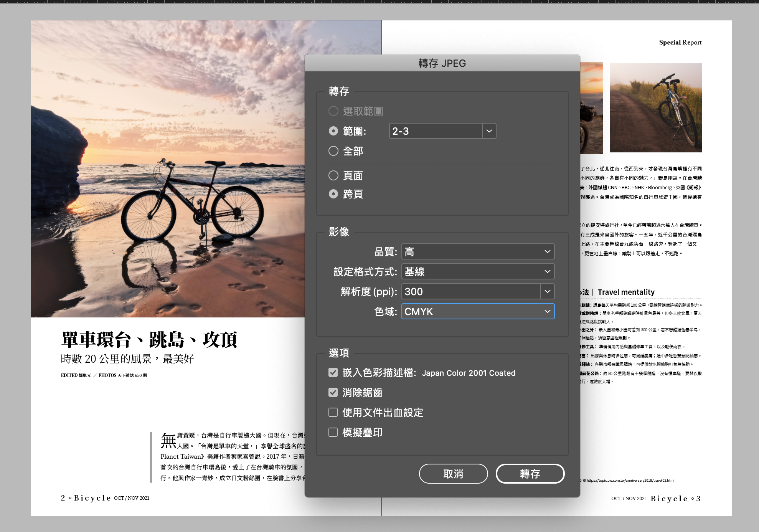Enable the 模擬疊印 simulate overprint checkbox
Image resolution: width=759 pixels, height=532 pixels.
(x=333, y=433)
